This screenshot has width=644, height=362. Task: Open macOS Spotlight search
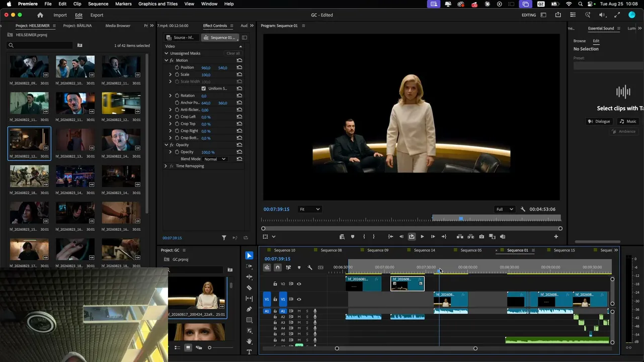coord(580,4)
